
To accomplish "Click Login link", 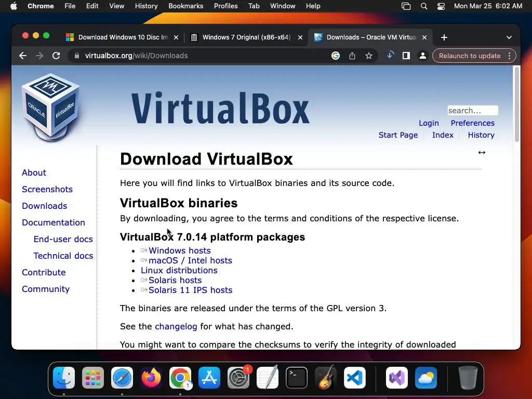I will click(429, 123).
